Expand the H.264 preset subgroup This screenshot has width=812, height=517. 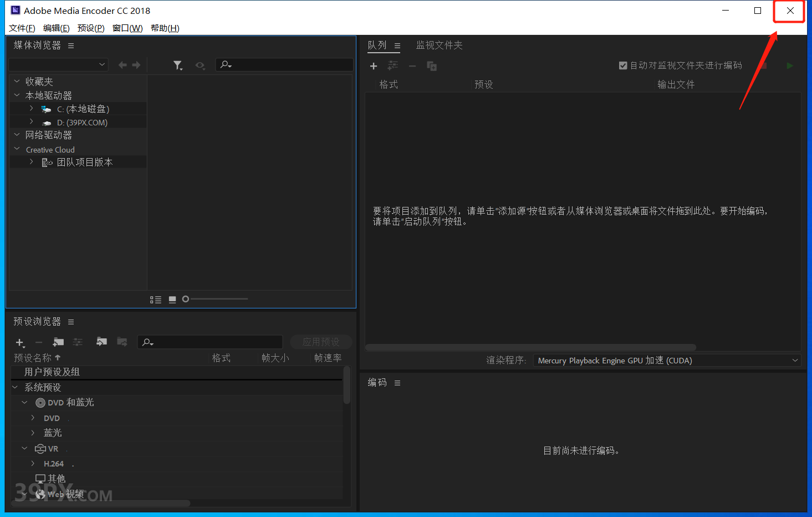coord(33,463)
